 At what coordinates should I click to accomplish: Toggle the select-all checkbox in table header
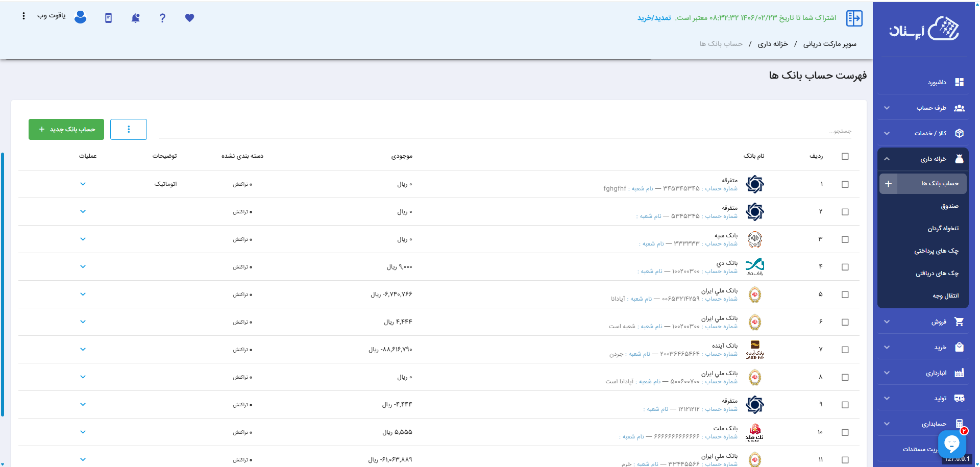pyautogui.click(x=845, y=156)
